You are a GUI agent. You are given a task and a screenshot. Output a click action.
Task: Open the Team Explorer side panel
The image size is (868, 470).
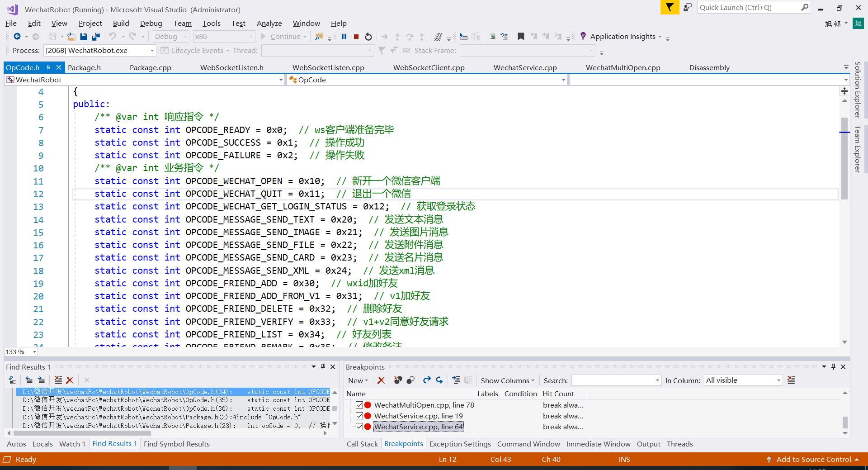858,149
